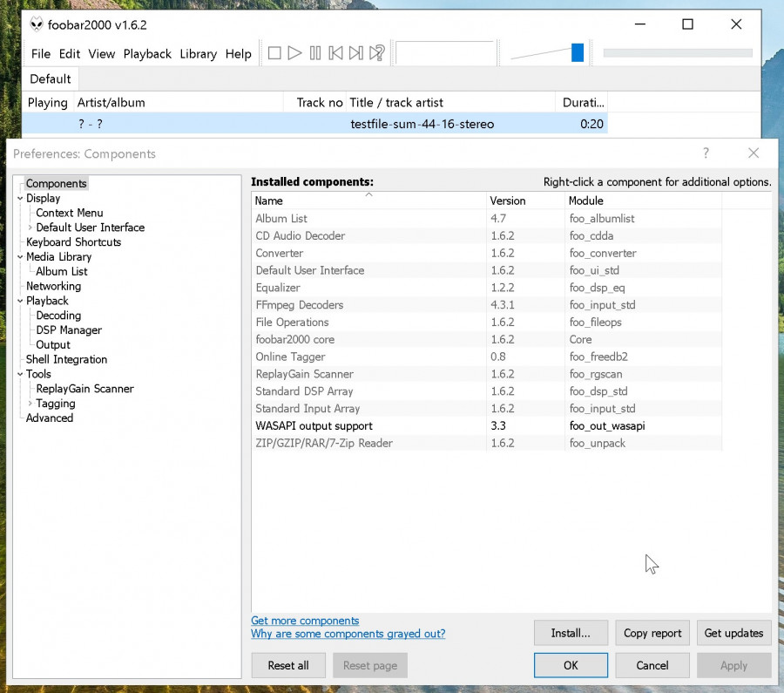Click the Install... button

[x=571, y=633]
